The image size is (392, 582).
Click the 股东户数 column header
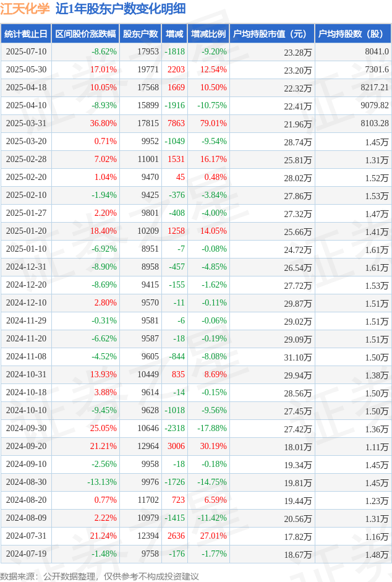140,34
